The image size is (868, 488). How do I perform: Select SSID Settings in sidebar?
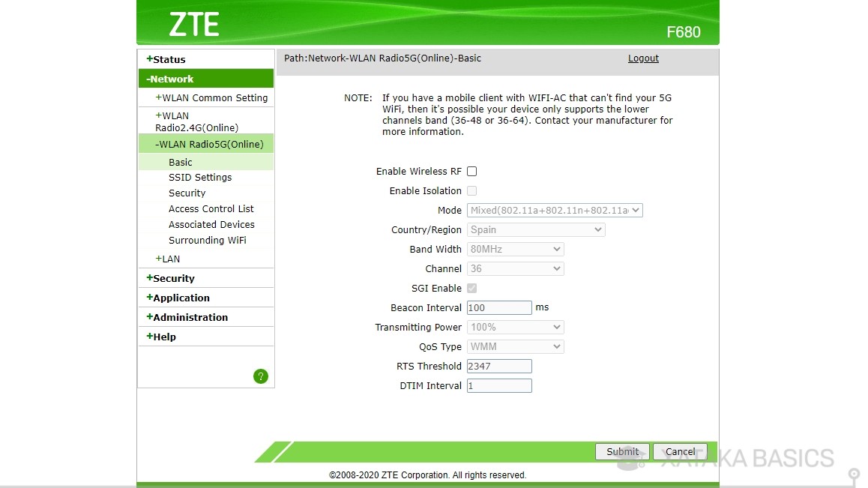(200, 178)
